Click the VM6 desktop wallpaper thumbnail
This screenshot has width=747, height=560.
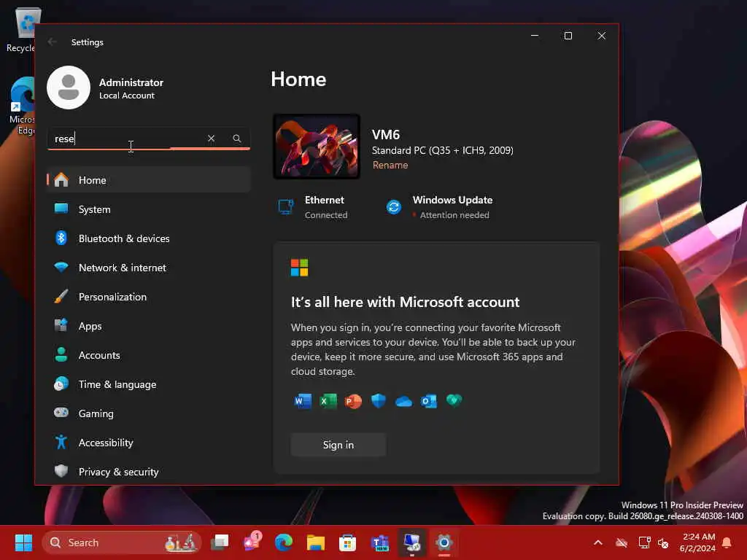[x=317, y=147]
